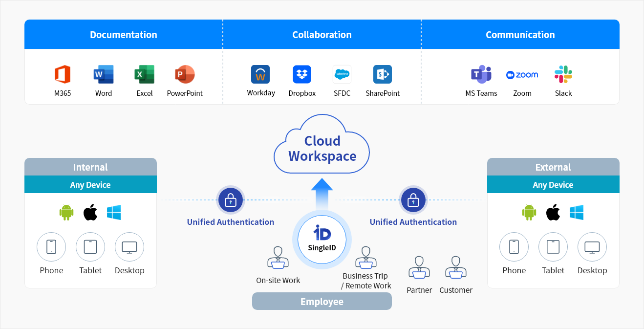The width and height of the screenshot is (644, 329).
Task: Open the Slack icon
Action: pyautogui.click(x=563, y=74)
